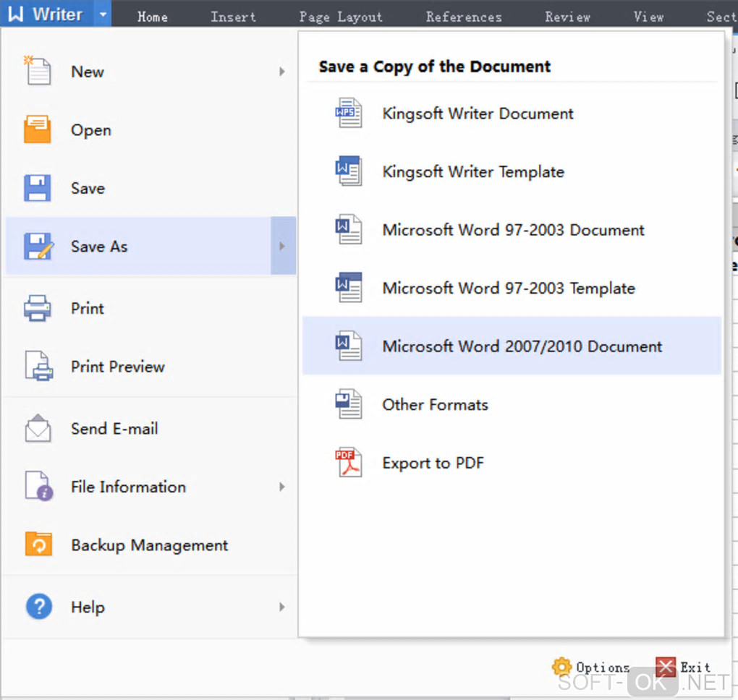738x700 pixels.
Task: Click the Save As label text
Action: coord(99,247)
